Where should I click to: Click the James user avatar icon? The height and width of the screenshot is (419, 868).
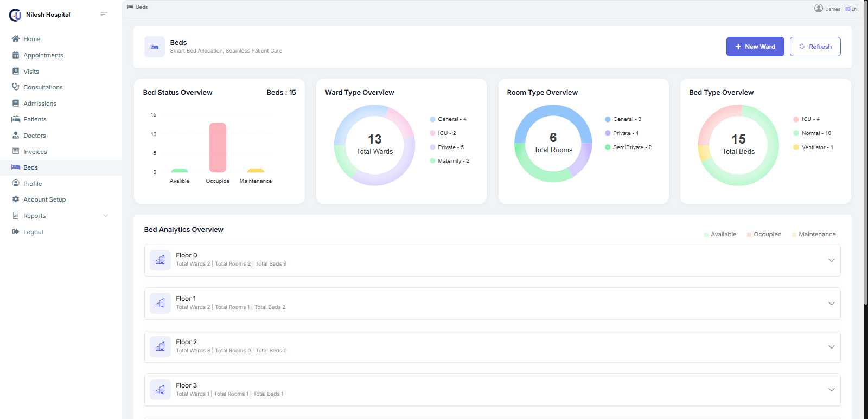click(819, 8)
